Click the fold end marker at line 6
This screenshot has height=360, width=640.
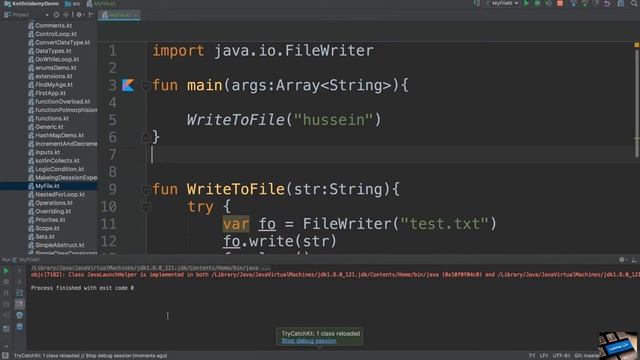[x=146, y=137]
